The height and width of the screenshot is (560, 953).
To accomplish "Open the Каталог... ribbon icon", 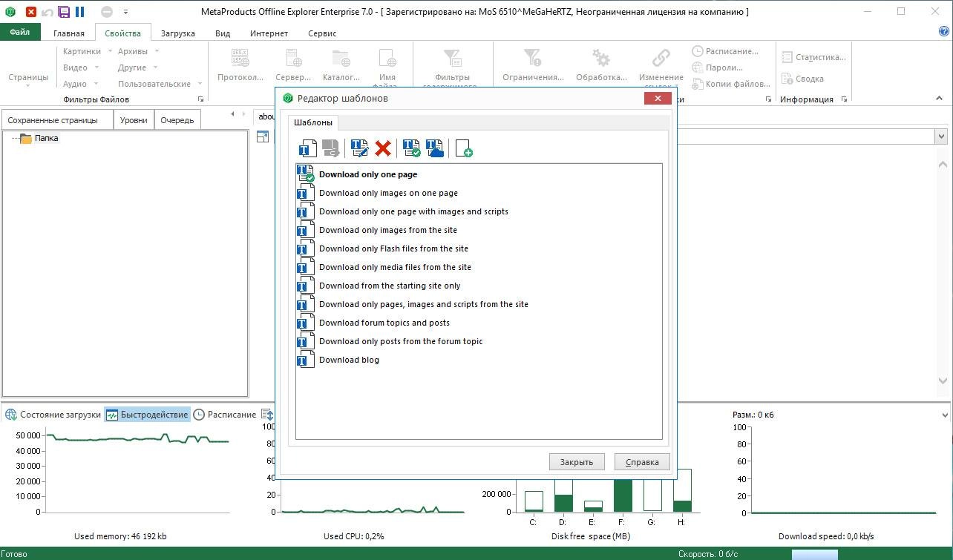I will [341, 65].
